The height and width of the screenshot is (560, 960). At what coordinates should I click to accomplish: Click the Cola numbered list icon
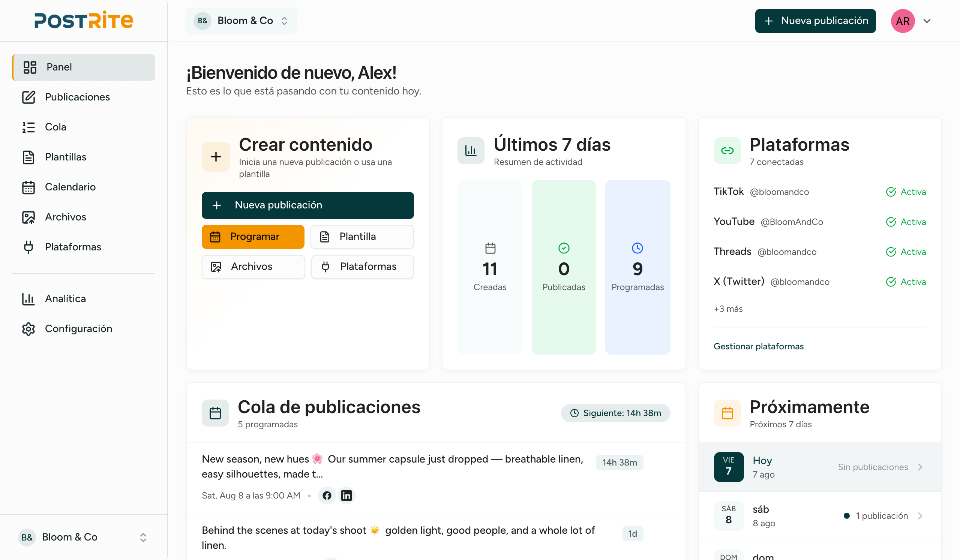28,127
